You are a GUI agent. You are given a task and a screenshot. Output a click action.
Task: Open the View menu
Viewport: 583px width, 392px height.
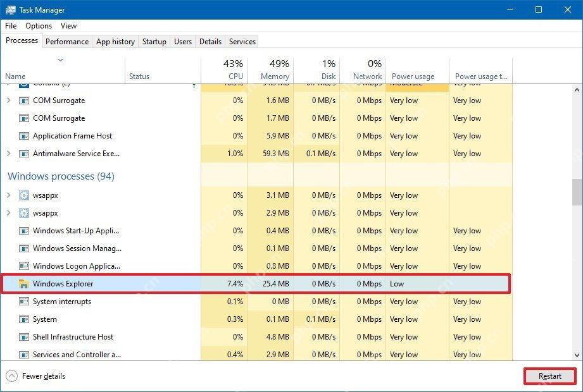tap(69, 26)
